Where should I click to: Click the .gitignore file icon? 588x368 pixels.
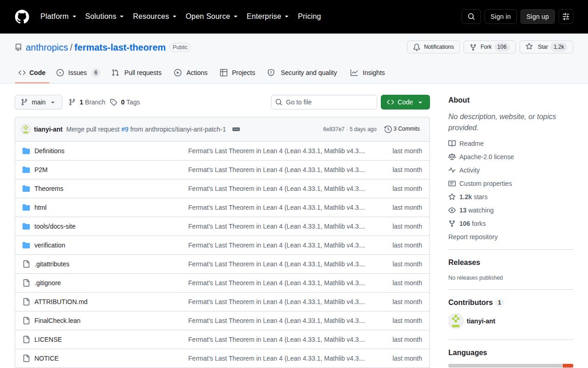pos(26,283)
